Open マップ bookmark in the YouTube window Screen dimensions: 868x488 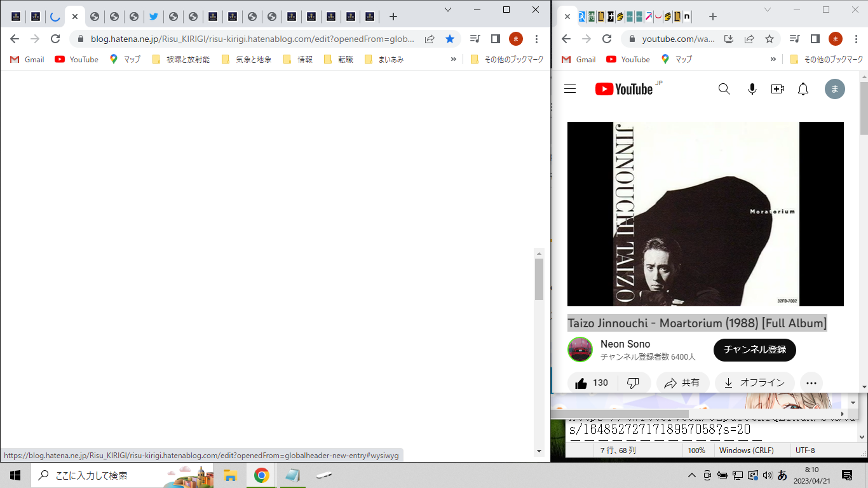pos(677,59)
